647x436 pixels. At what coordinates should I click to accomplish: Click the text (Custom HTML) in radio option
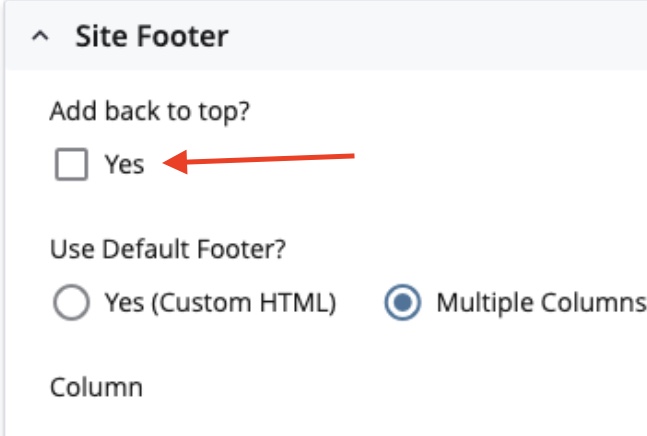coord(242,304)
